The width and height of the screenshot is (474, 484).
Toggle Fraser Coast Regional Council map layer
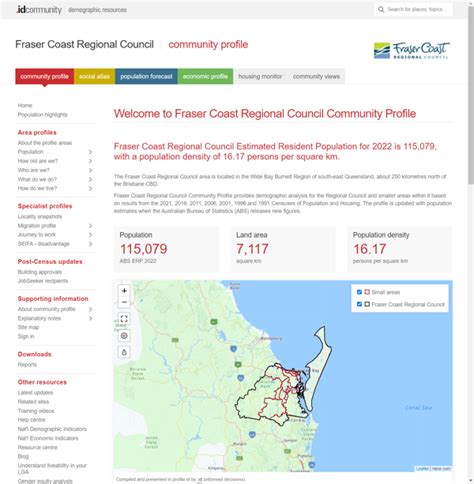(359, 304)
